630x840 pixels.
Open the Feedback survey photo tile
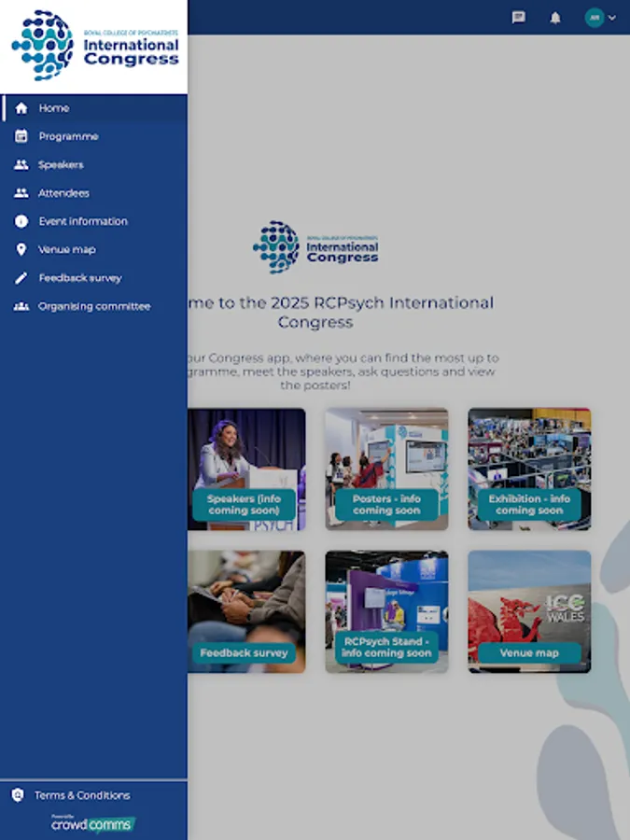246,611
